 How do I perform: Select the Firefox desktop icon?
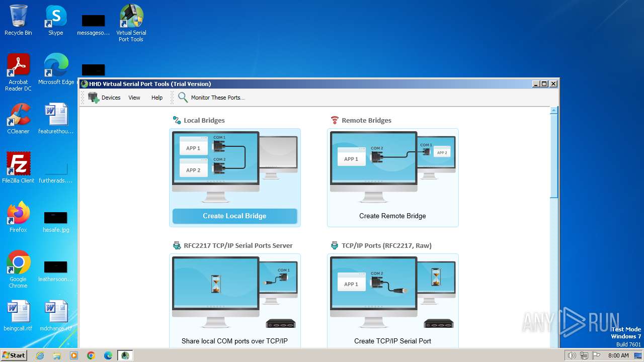click(x=18, y=217)
